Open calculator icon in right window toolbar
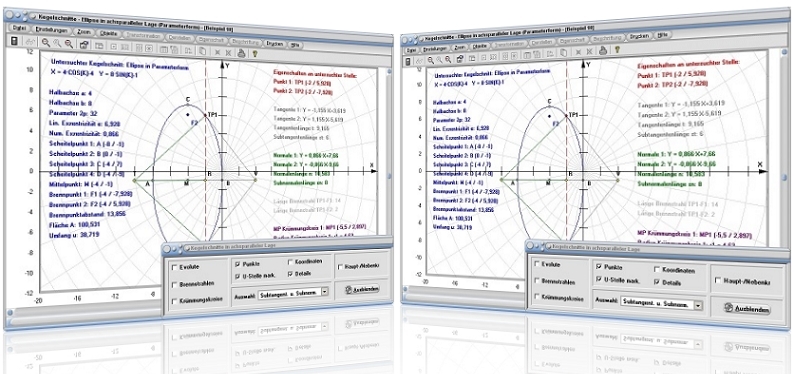The width and height of the screenshot is (794, 374). [x=407, y=62]
